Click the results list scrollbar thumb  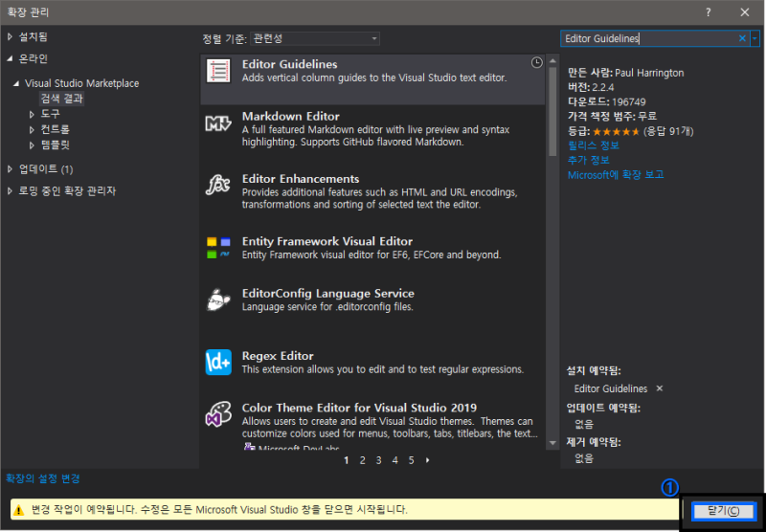click(552, 112)
